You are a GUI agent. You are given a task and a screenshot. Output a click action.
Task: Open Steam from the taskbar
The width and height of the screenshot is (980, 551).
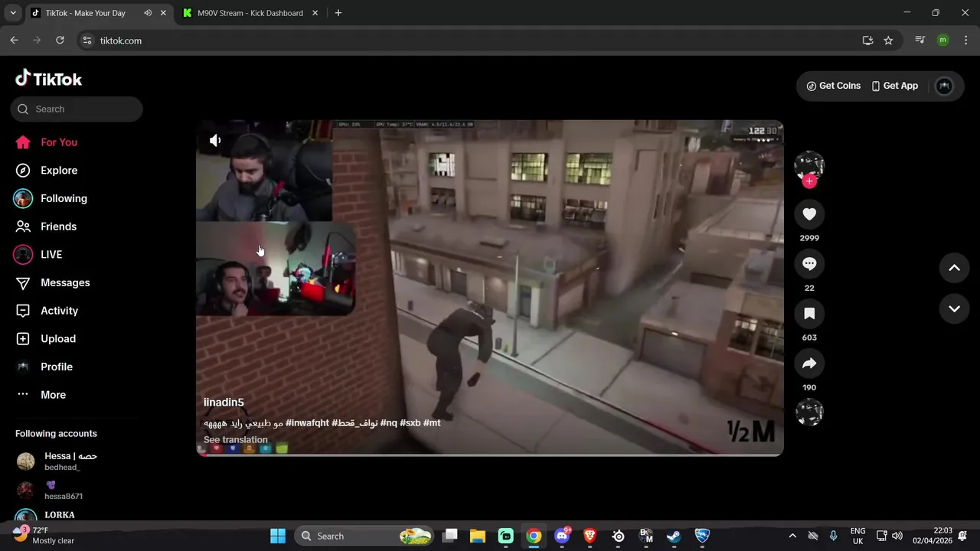click(x=674, y=536)
